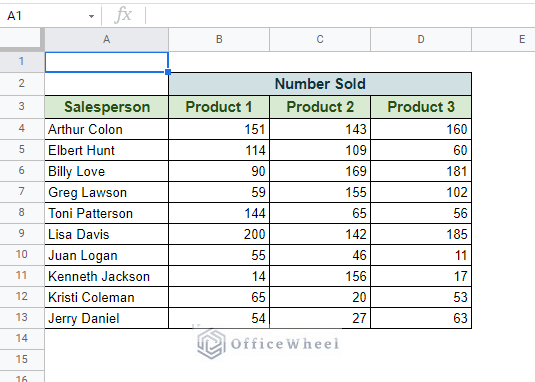Viewport: 535px width, 382px height.
Task: Select the 'Jerry Daniel' cell
Action: click(x=106, y=318)
